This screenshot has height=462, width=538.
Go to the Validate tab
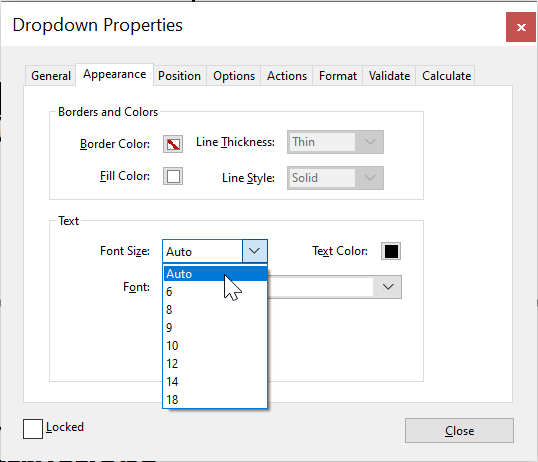pos(389,76)
